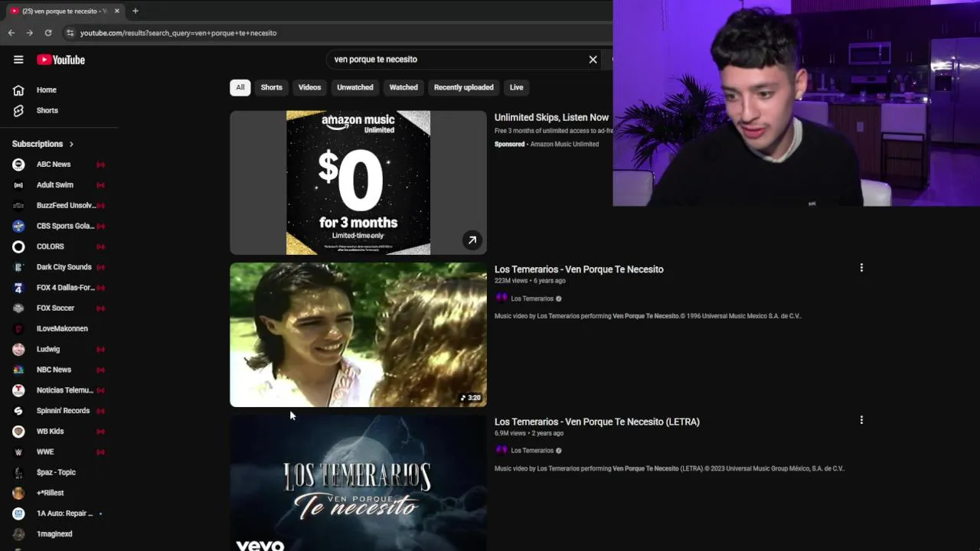Image resolution: width=980 pixels, height=551 pixels.
Task: Filter results by Unwatched
Action: pos(355,87)
